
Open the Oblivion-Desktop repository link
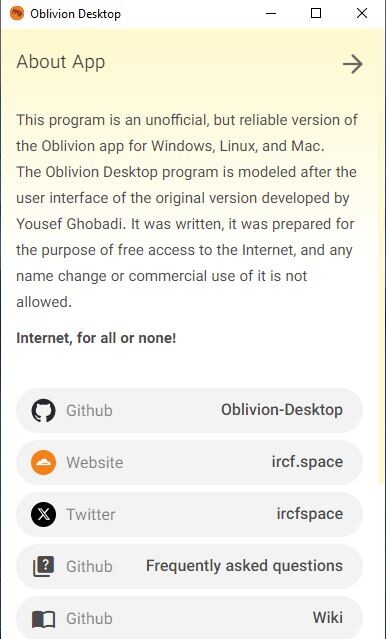282,410
